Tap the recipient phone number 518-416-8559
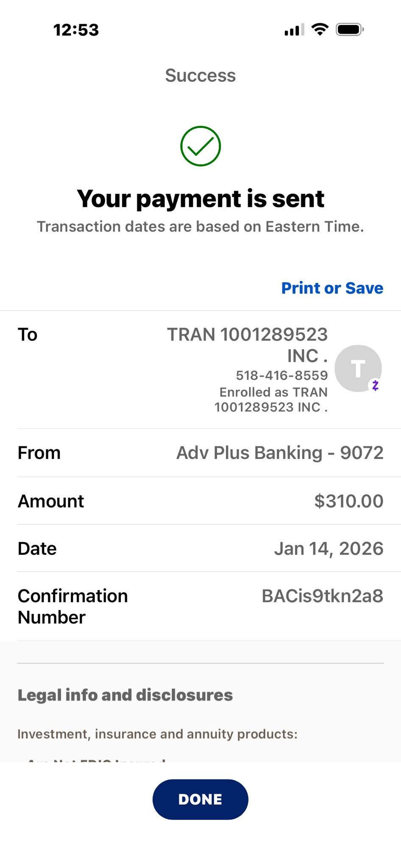Image resolution: width=401 pixels, height=868 pixels. coord(282,375)
